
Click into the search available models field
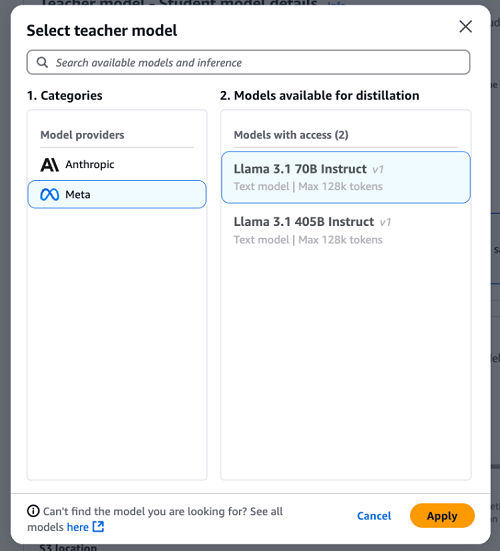[x=248, y=62]
